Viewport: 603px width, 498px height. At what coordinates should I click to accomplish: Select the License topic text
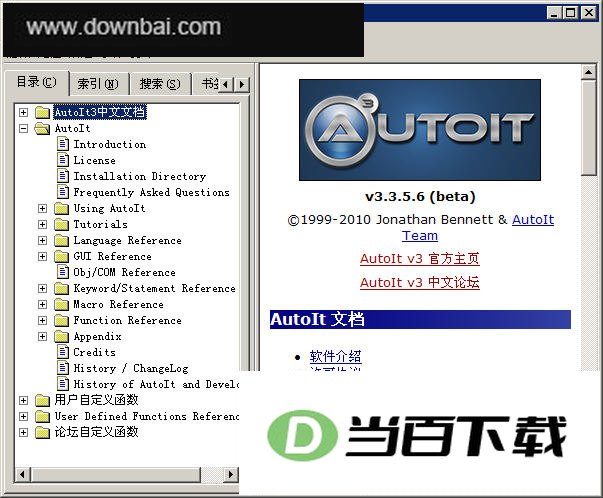94,160
